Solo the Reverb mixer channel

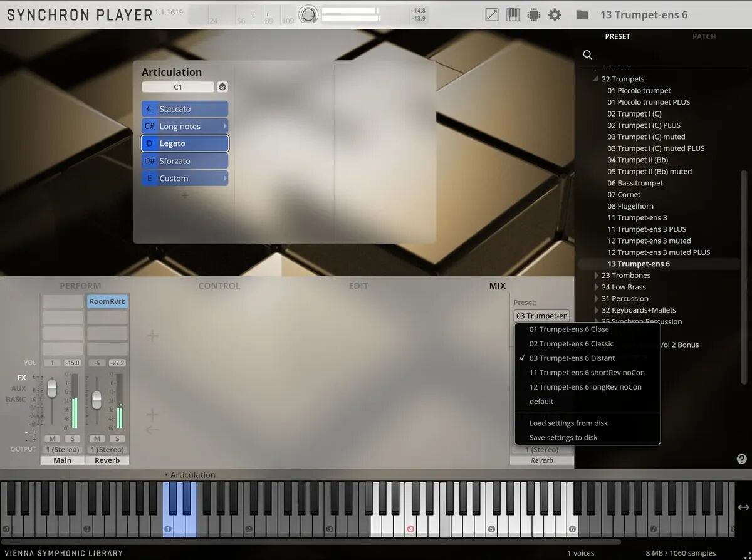point(117,438)
